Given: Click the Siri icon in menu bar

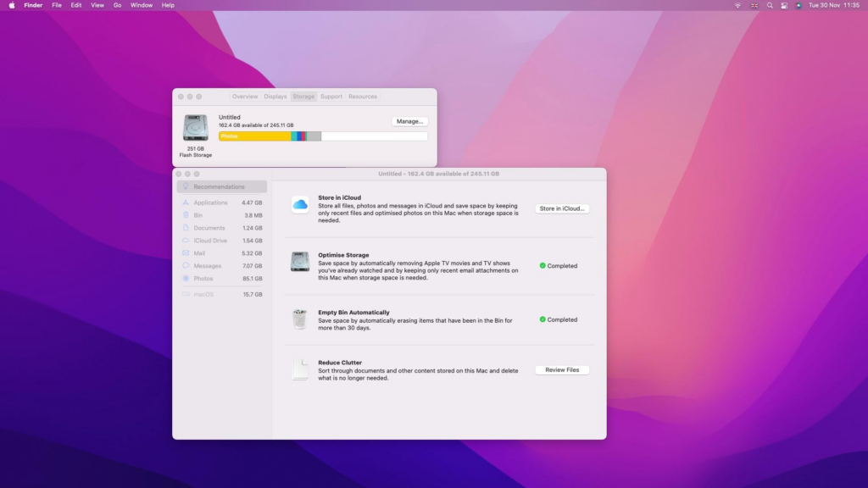Looking at the screenshot, I should pyautogui.click(x=798, y=6).
